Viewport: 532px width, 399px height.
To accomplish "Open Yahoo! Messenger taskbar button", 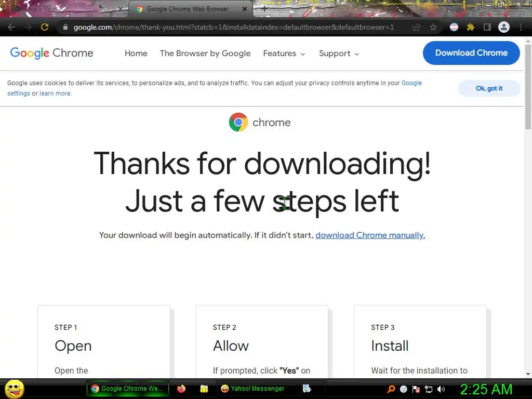I will point(257,389).
